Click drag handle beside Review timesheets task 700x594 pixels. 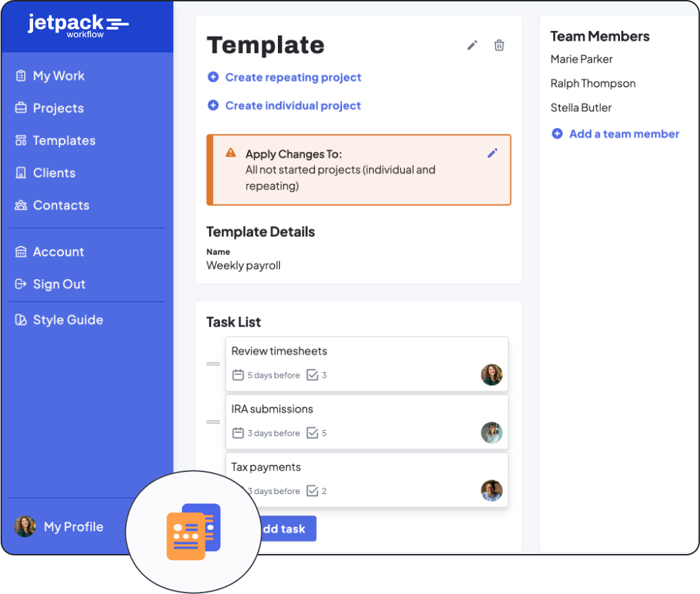(x=213, y=364)
